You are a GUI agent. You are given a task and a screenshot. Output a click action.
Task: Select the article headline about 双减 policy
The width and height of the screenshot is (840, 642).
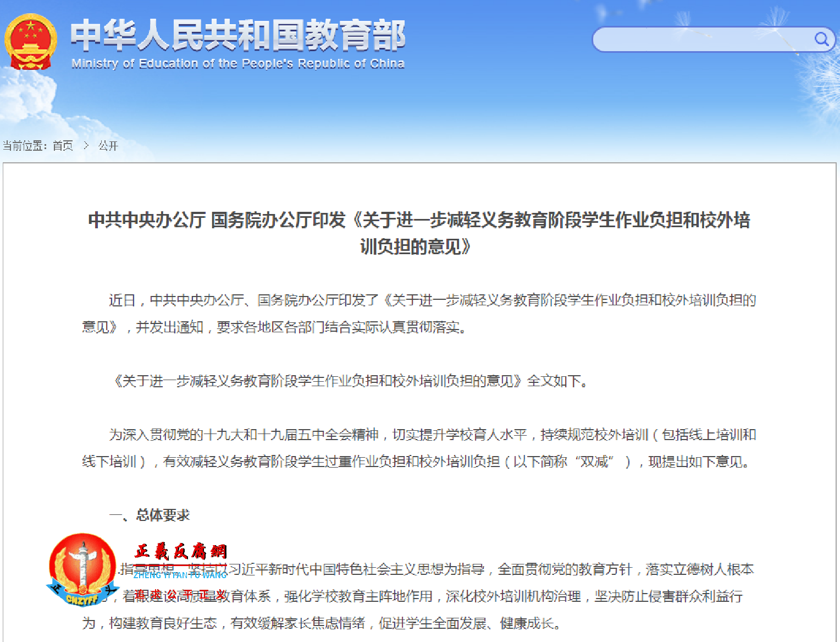pyautogui.click(x=420, y=234)
